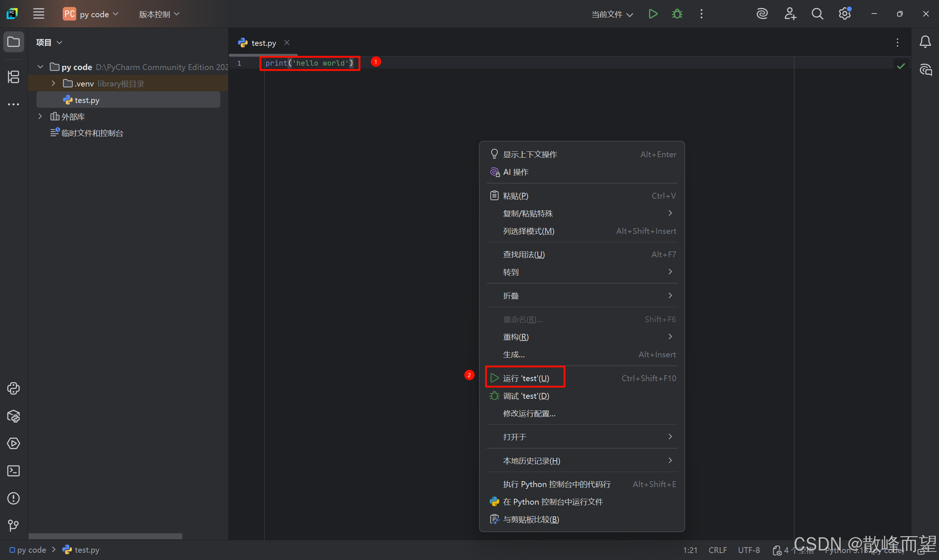The image size is (939, 560).
Task: Click CRLF line separator in status bar
Action: coord(717,550)
